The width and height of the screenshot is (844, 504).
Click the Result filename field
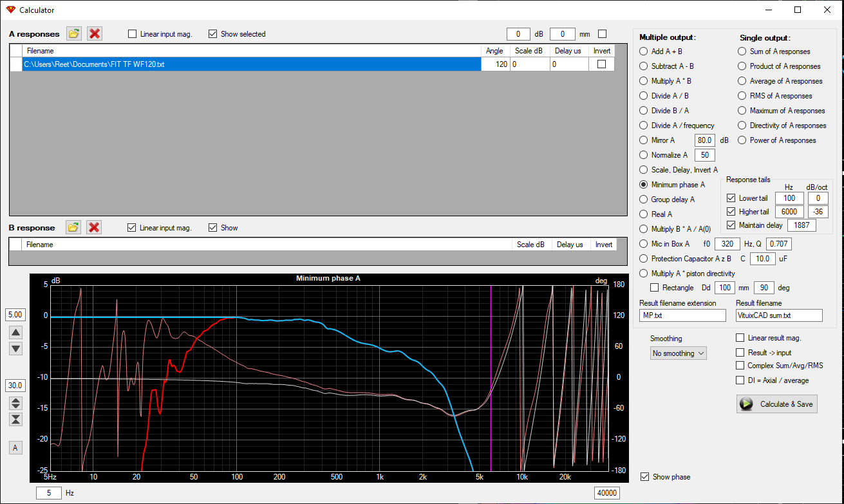pyautogui.click(x=779, y=315)
